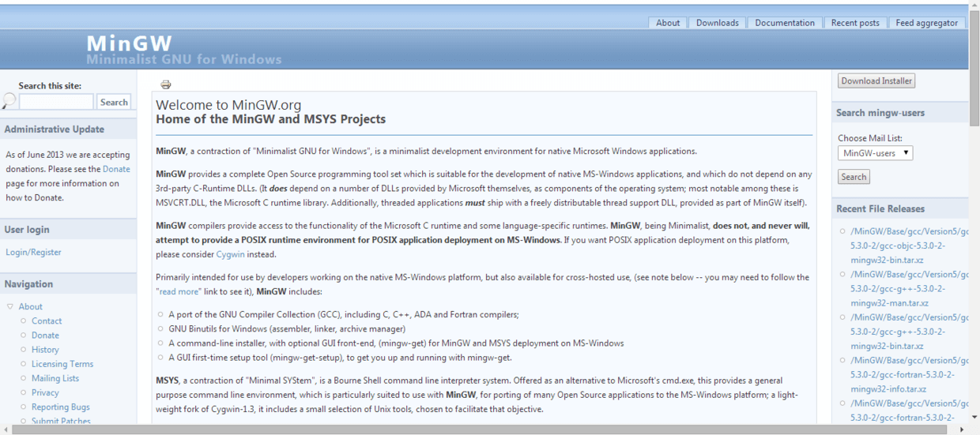Click the magnifier icon beside search box
Screen dimensions: 980x435
click(x=9, y=101)
